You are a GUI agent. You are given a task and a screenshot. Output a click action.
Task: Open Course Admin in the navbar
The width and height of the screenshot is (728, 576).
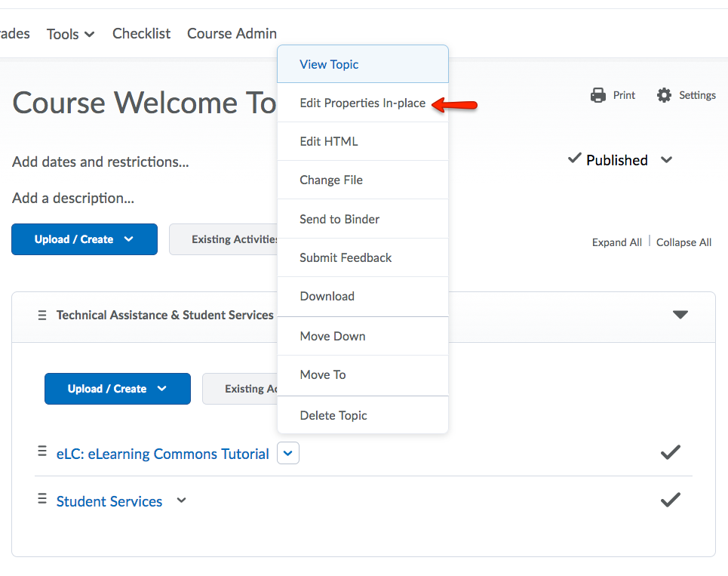(x=232, y=34)
